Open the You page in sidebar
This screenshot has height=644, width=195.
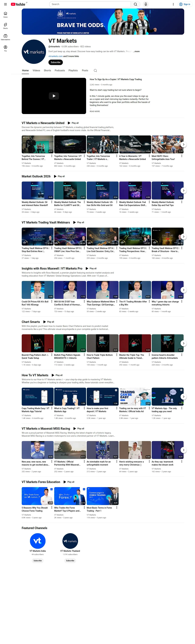5,48
